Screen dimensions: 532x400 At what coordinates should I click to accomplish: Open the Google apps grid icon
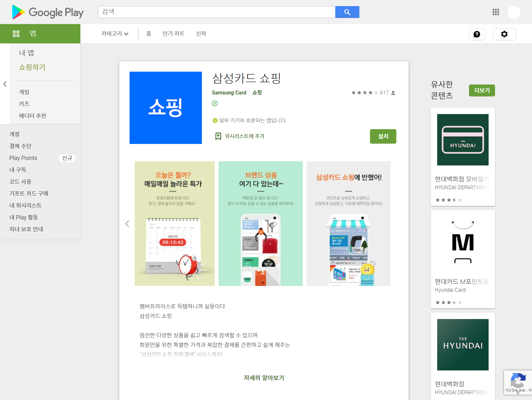click(496, 12)
